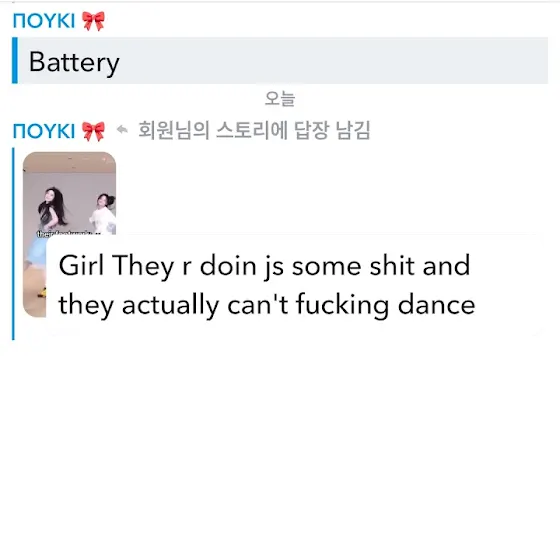Viewport: 560px width, 560px height.
Task: Select the top ПOYKI sender name
Action: [x=44, y=21]
